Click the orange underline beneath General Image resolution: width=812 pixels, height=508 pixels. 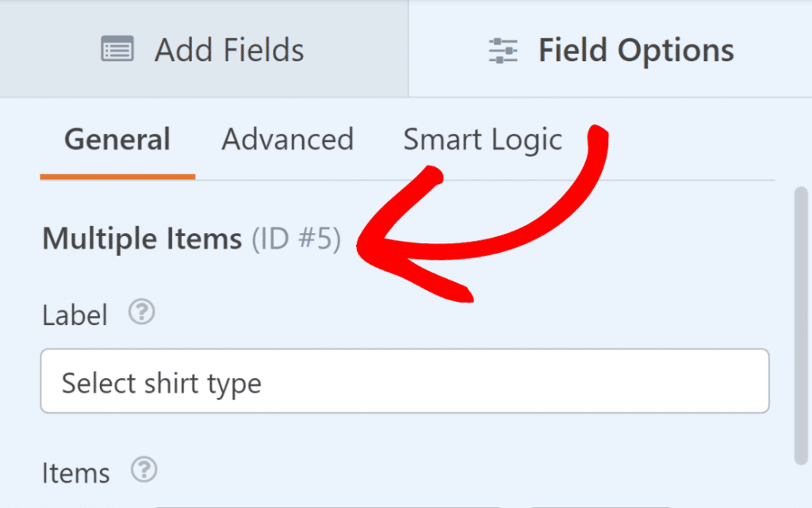(117, 175)
